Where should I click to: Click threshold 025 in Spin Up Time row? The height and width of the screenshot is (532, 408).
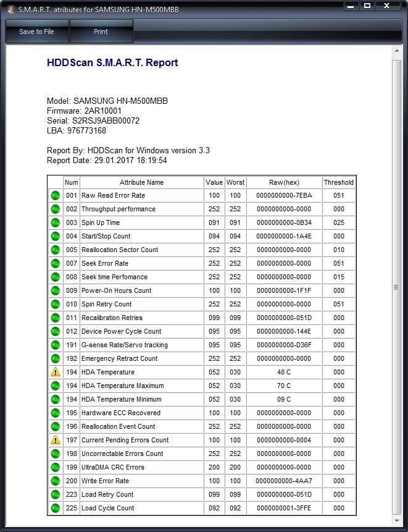[338, 222]
